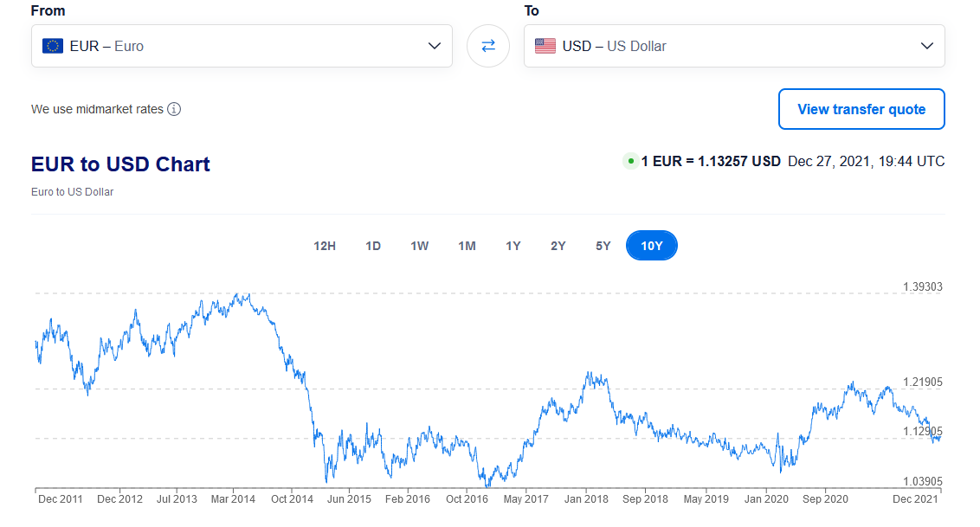Expand the To currency dropdown chevron
Image resolution: width=980 pixels, height=527 pixels.
pyautogui.click(x=926, y=46)
